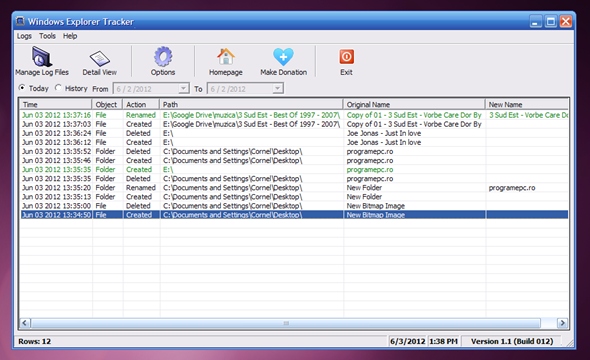This screenshot has width=590, height=360.
Task: Select the 13:35:52 Folder Deleted row
Action: tap(294, 151)
